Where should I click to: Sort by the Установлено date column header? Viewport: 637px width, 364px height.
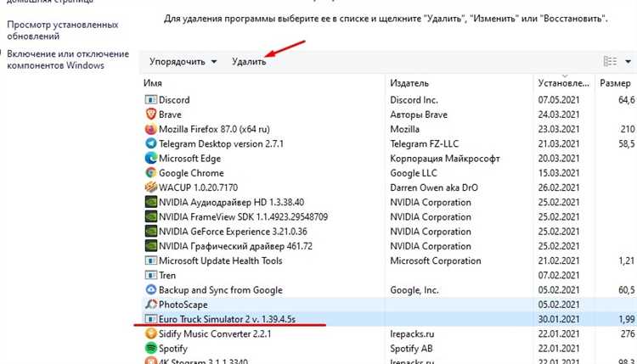click(563, 83)
